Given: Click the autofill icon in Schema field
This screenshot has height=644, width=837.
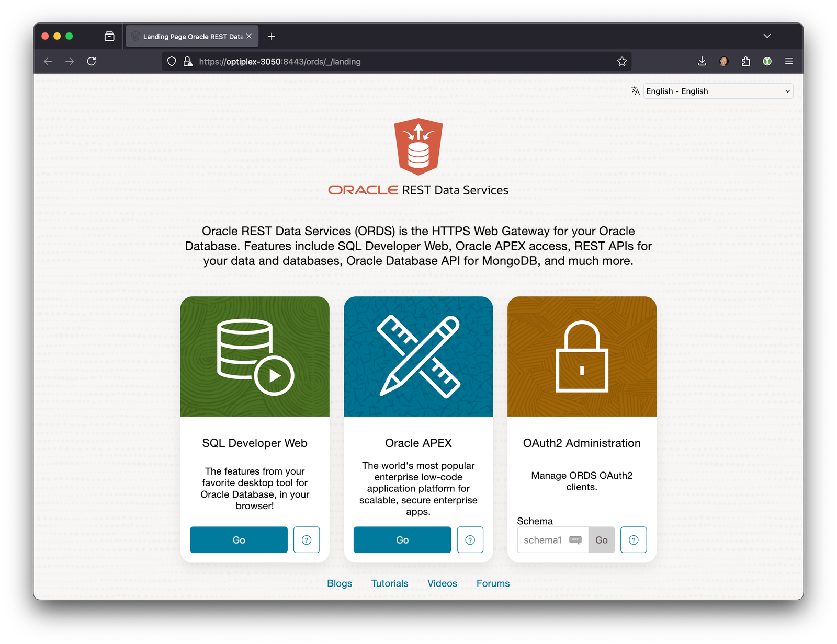Looking at the screenshot, I should [575, 540].
